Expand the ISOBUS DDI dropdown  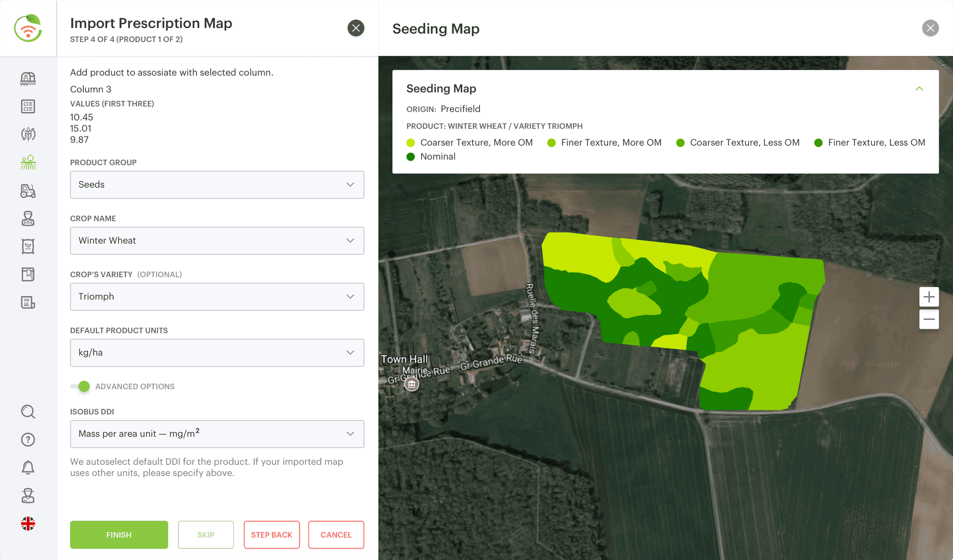[217, 434]
